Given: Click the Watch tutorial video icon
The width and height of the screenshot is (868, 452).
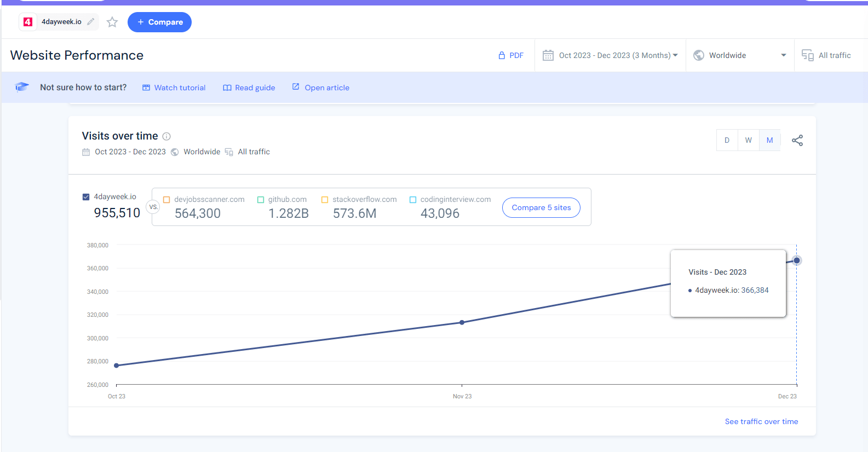Looking at the screenshot, I should [x=146, y=88].
